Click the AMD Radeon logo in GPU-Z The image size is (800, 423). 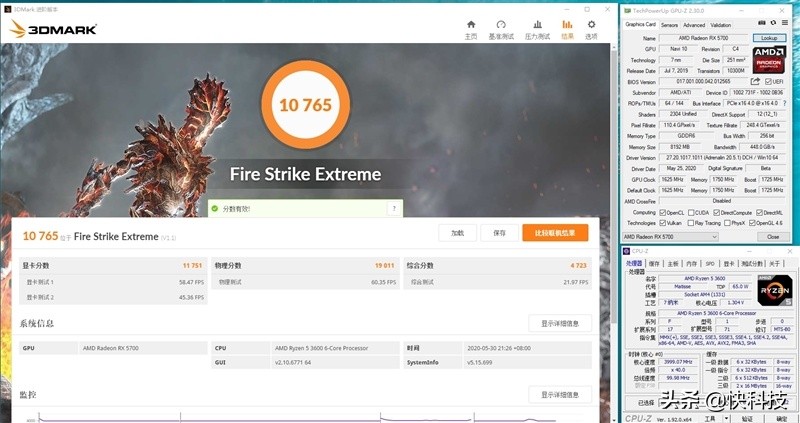click(769, 60)
